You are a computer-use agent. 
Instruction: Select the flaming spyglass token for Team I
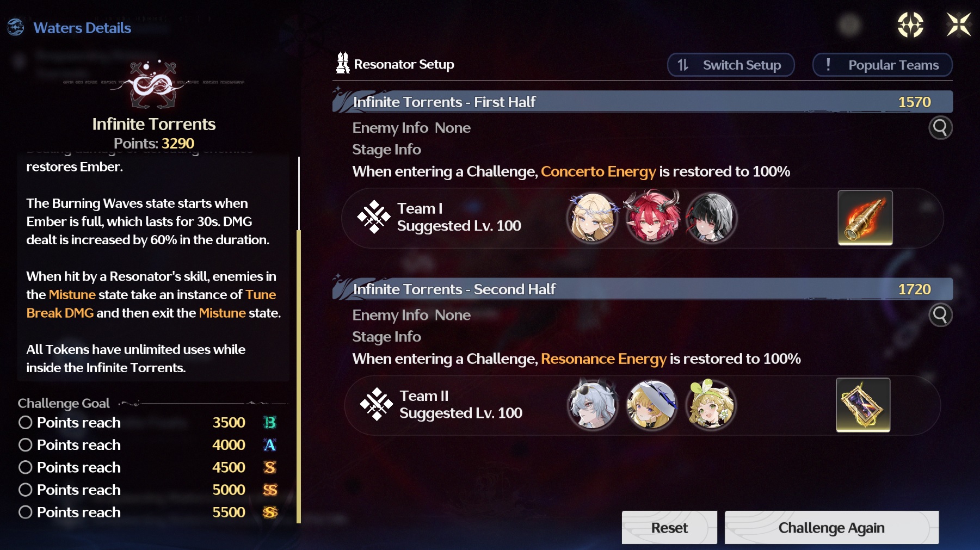865,218
